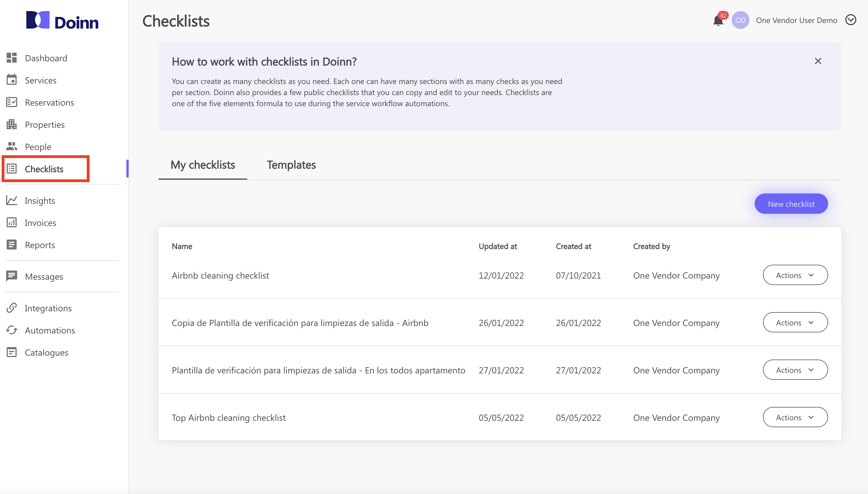The height and width of the screenshot is (494, 868).
Task: Open Services from the sidebar
Action: [x=41, y=80]
